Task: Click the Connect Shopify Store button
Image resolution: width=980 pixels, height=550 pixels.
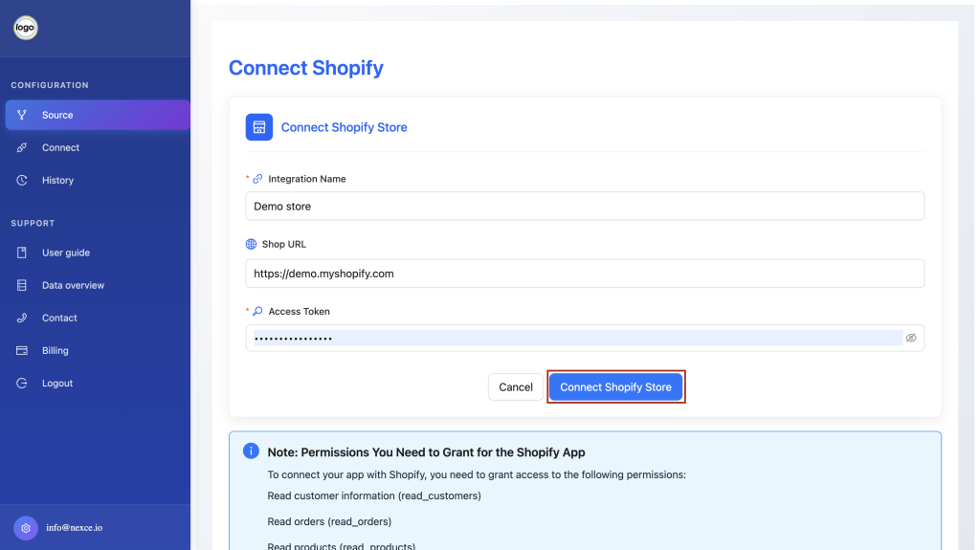Action: tap(615, 386)
